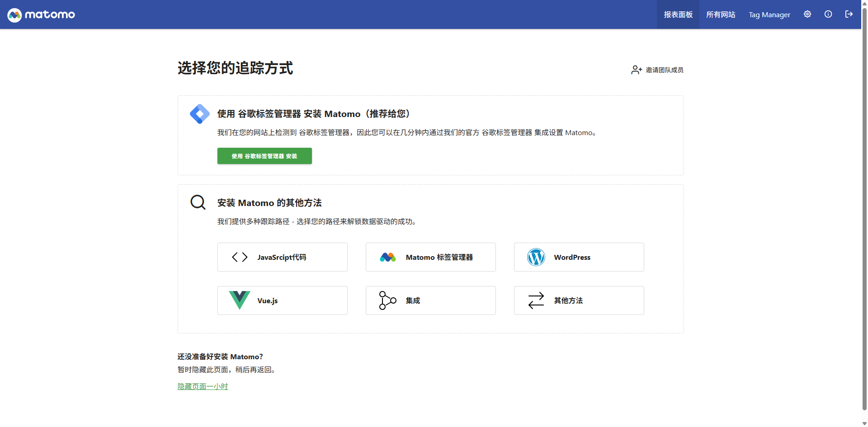Viewport: 868px width, 427px height.
Task: Click the WordPress logo icon
Action: point(536,257)
